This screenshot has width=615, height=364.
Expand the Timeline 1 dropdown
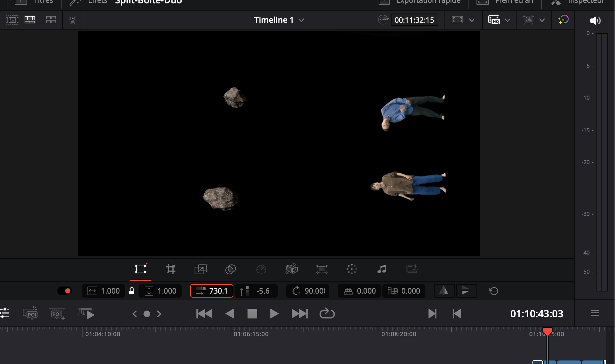301,20
